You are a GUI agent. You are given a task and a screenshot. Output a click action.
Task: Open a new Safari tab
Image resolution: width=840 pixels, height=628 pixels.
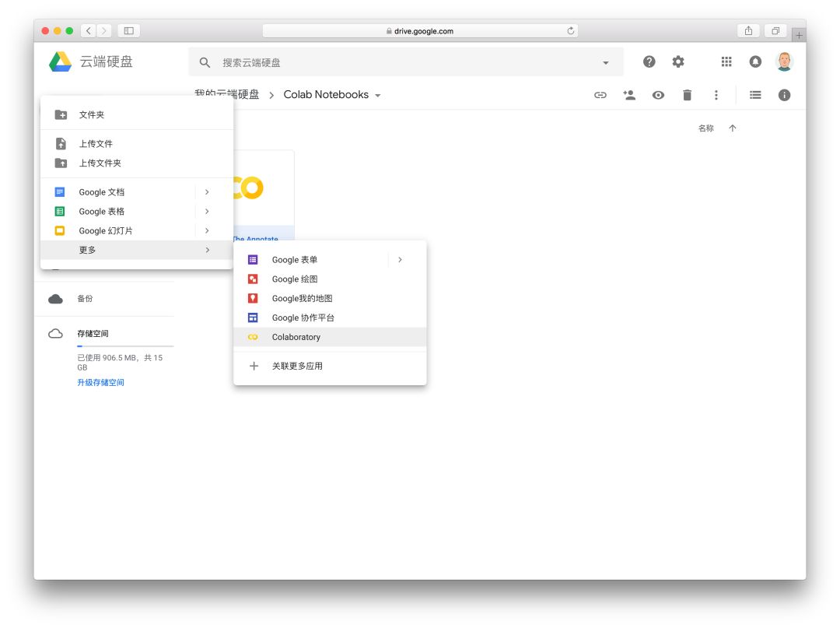[799, 35]
